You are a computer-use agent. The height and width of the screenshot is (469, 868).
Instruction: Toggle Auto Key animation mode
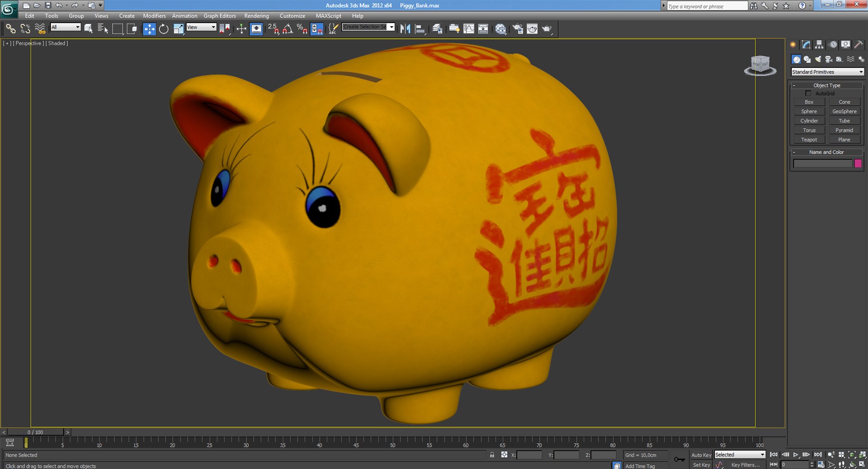[701, 455]
